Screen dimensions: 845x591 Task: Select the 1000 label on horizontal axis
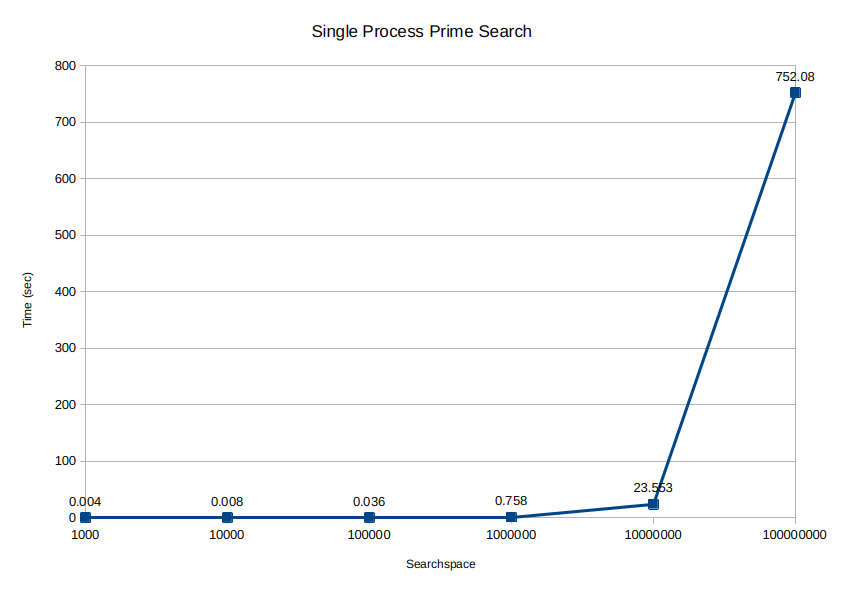pyautogui.click(x=85, y=534)
